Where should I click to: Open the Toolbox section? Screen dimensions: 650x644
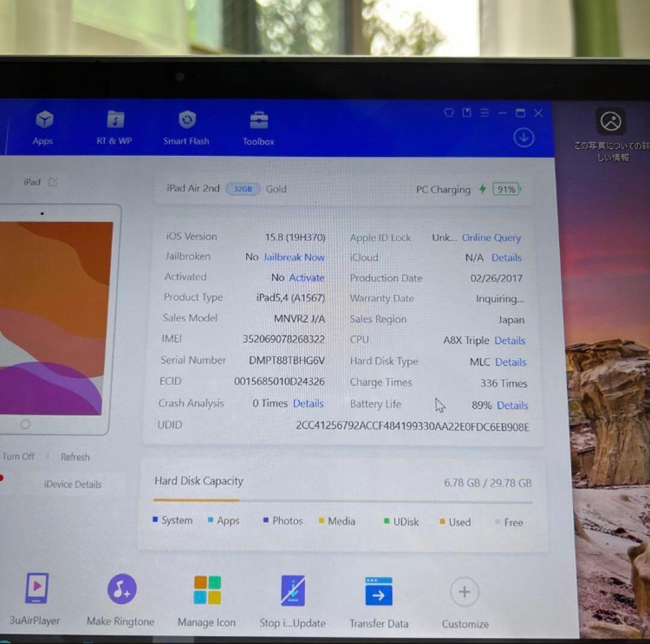pyautogui.click(x=258, y=128)
